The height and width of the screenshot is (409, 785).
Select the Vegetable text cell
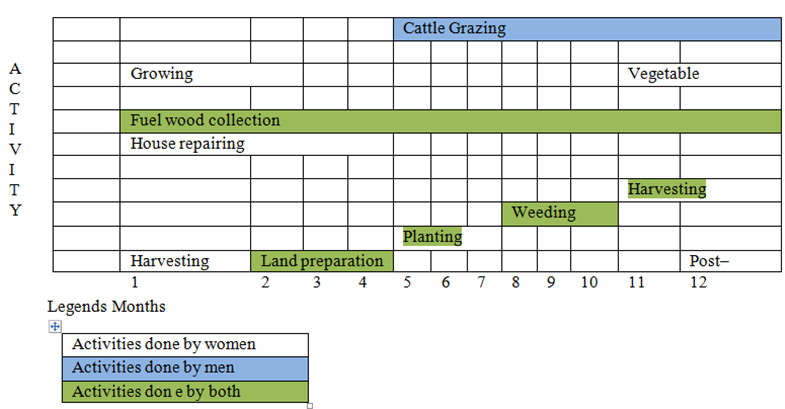click(663, 74)
